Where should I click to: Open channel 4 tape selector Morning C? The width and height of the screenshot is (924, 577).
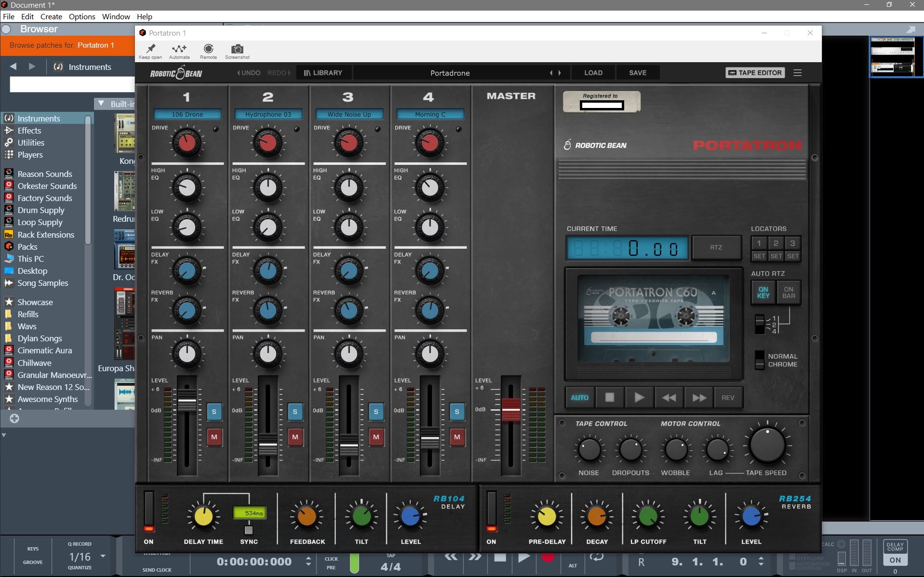[x=430, y=114]
